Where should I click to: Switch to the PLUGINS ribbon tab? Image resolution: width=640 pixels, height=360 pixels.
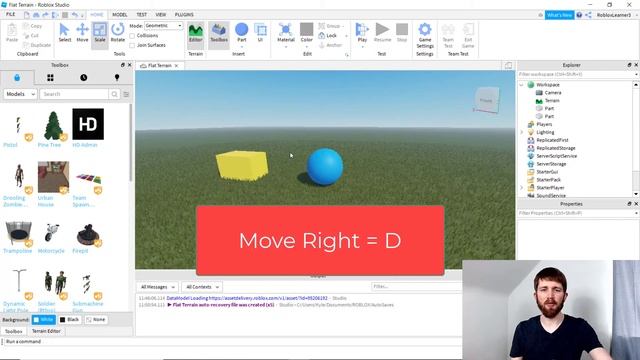(x=184, y=14)
